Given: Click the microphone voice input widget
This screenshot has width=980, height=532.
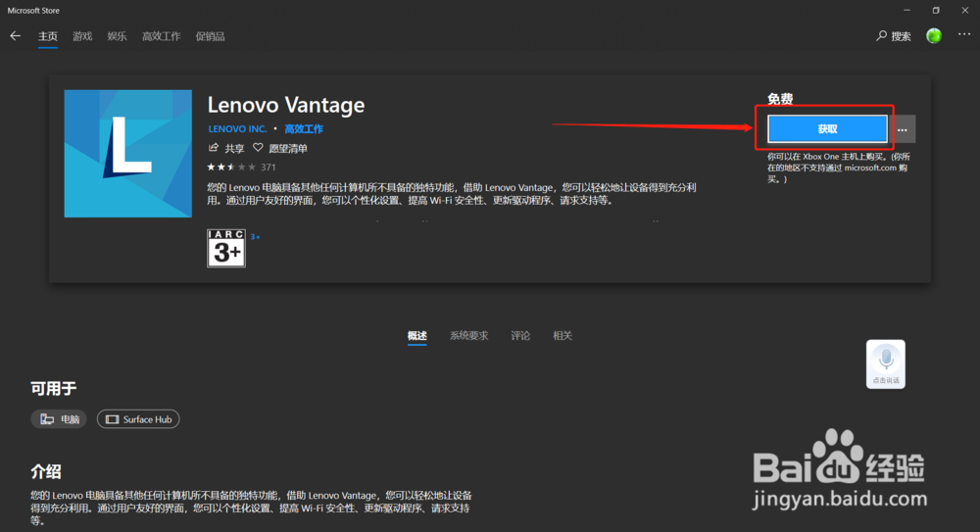Looking at the screenshot, I should (886, 363).
